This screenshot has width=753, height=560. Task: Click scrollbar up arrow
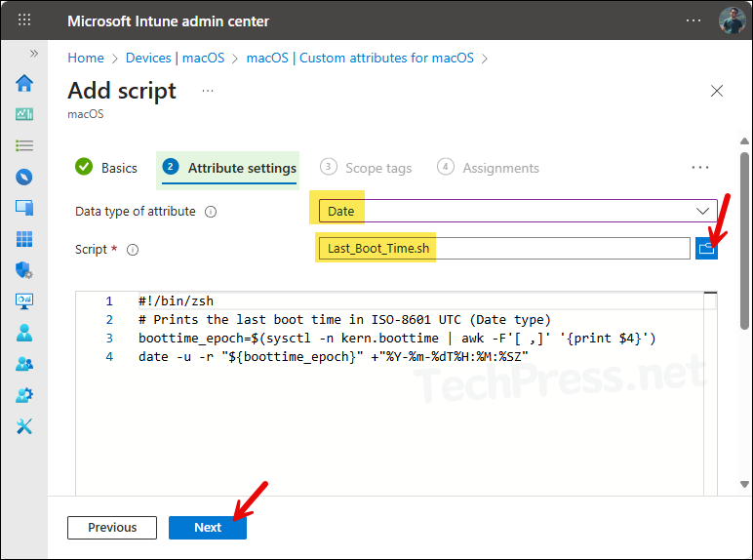744,141
